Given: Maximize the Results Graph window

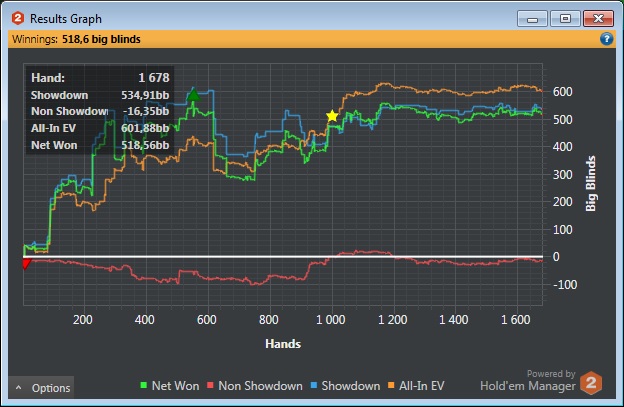Looking at the screenshot, I should click(565, 19).
